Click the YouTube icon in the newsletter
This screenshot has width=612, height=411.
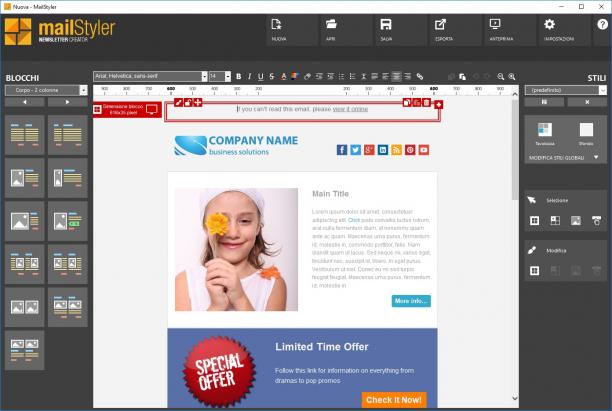pyautogui.click(x=424, y=150)
